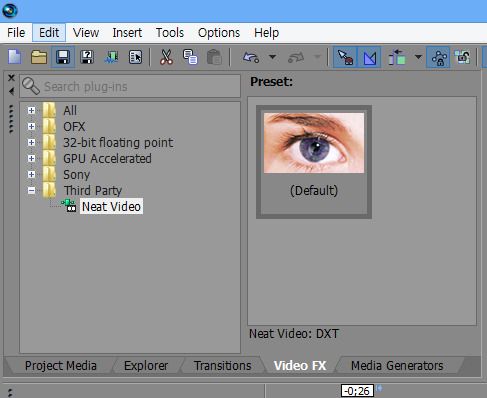
Task: Save the project with the floppy disk icon
Action: coord(63,57)
